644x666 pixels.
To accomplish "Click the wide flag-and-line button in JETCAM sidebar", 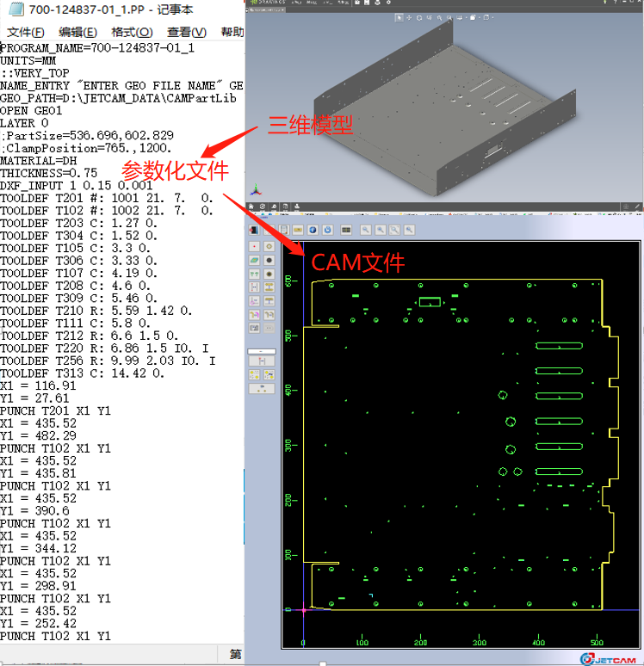I will [x=262, y=361].
